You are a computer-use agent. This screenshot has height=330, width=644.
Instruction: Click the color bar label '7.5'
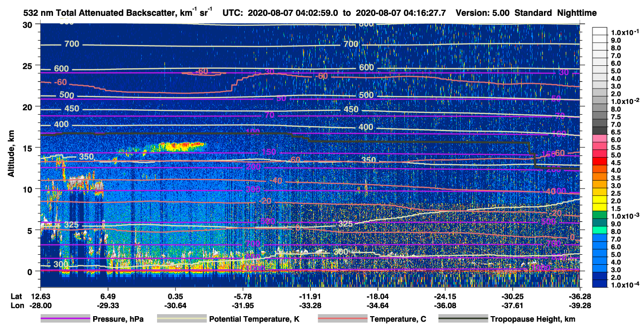pos(617,117)
